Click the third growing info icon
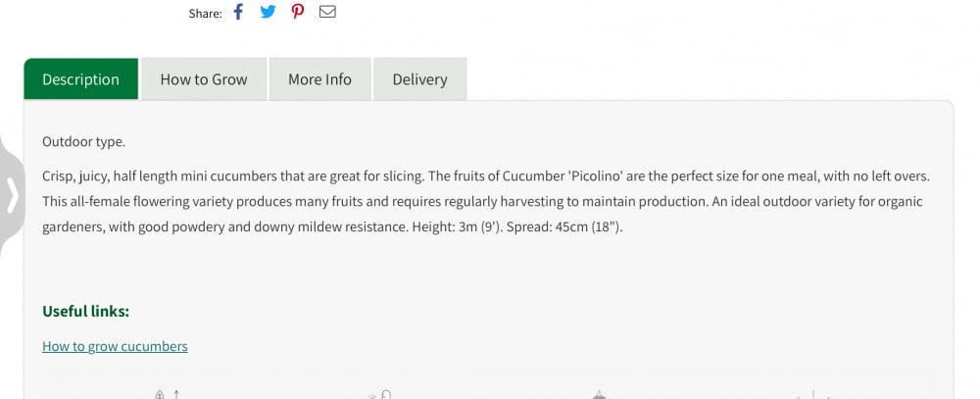 pos(599,394)
